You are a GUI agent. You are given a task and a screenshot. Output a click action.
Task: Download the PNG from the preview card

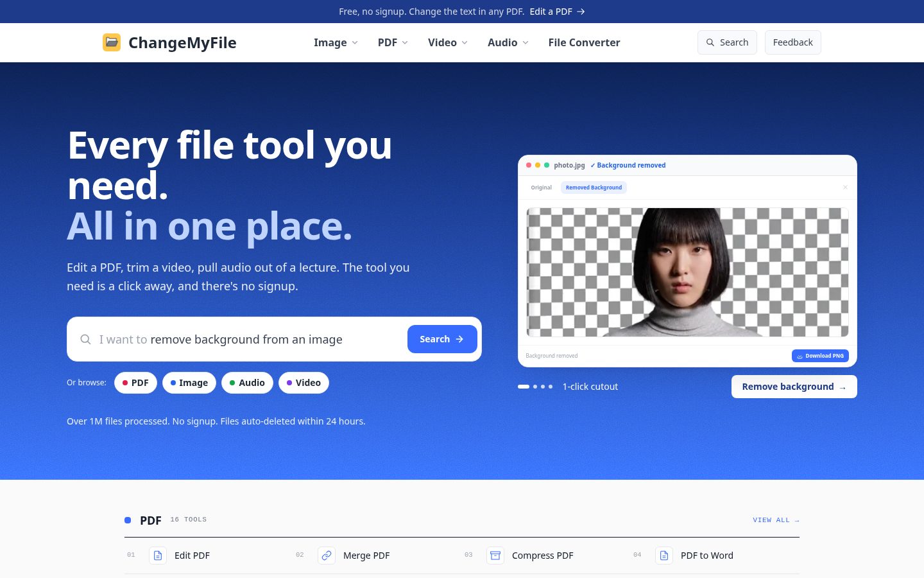[820, 356]
